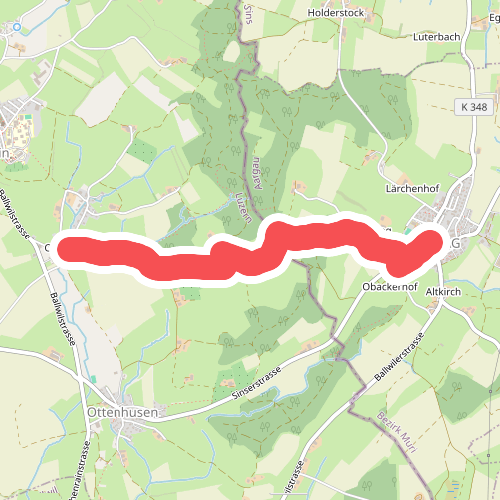Click the Ballwilerstrasse road label
This screenshot has height=500, width=500.
tap(399, 357)
